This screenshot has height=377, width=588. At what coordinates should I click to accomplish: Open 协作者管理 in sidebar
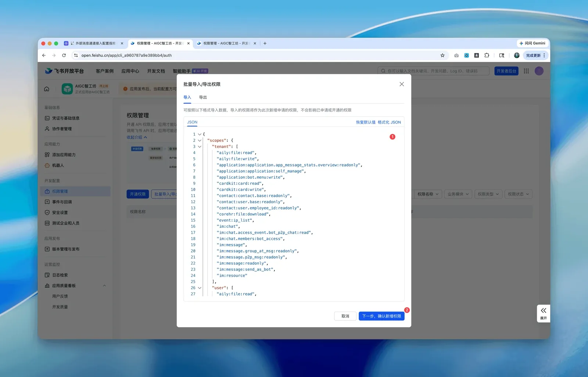tap(62, 129)
